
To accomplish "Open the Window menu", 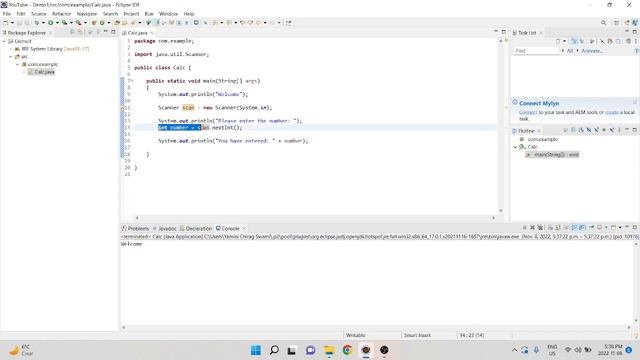I will tap(168, 14).
